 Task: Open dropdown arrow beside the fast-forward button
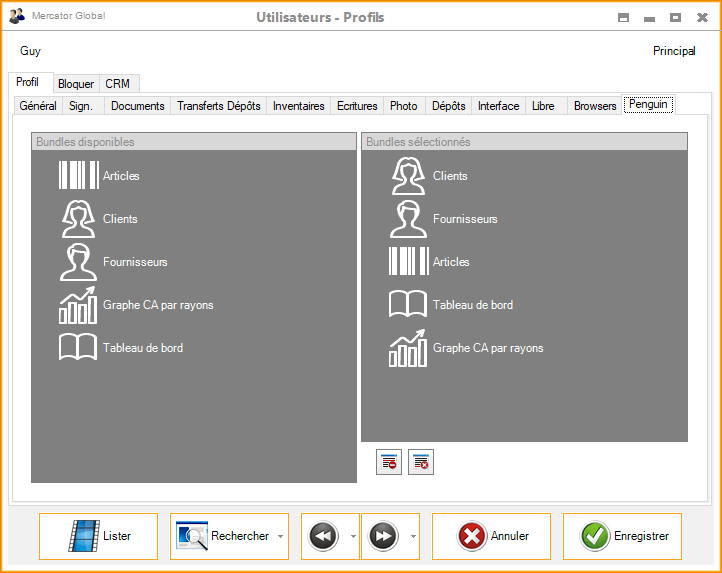coord(414,537)
